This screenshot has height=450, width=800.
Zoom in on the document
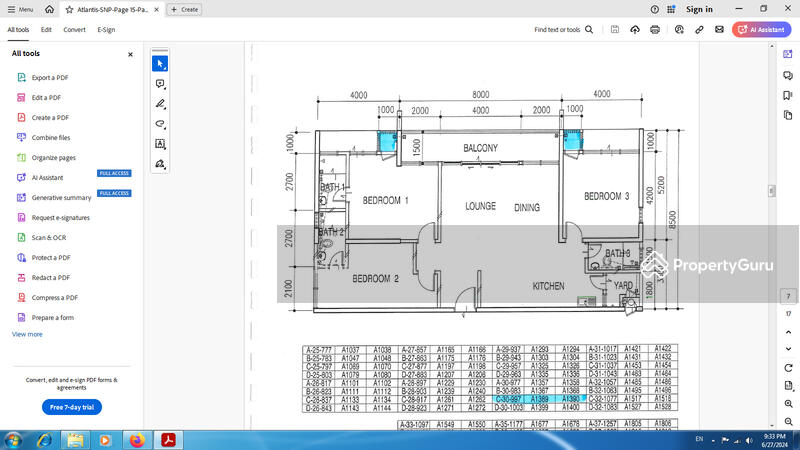pos(788,404)
